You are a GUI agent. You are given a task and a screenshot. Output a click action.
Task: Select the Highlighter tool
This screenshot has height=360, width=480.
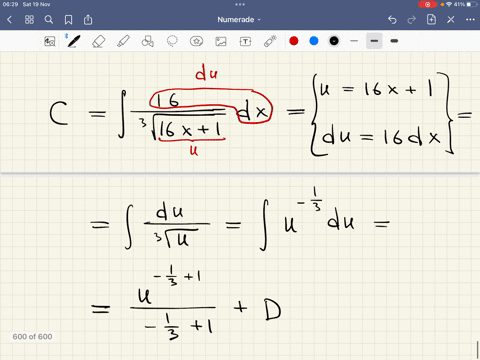tap(123, 41)
